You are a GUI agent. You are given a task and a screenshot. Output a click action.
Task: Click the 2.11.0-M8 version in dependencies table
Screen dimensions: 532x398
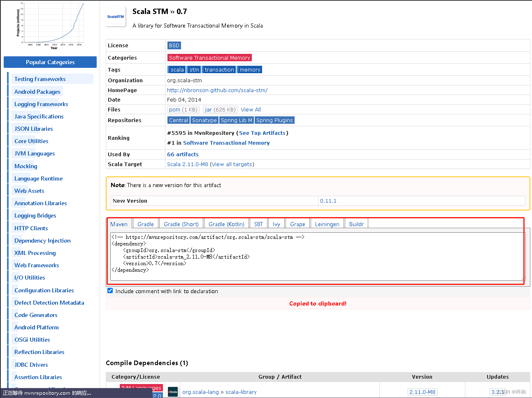422,392
